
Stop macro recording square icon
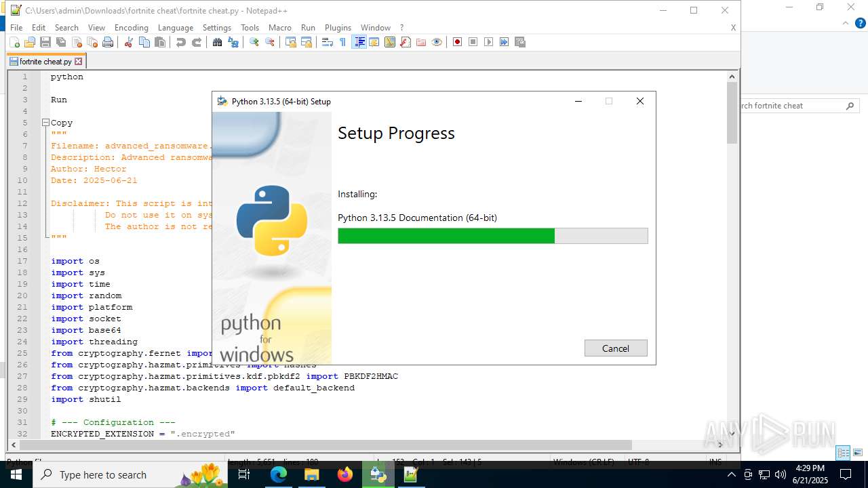click(473, 42)
